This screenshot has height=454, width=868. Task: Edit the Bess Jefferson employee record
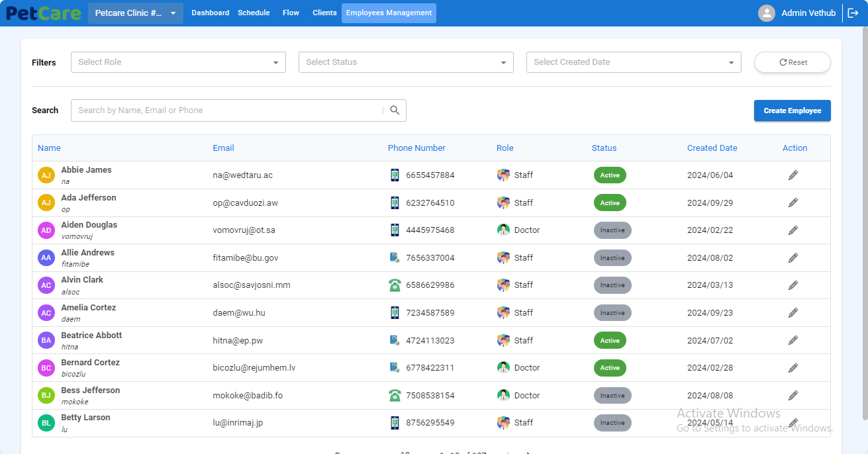click(793, 396)
